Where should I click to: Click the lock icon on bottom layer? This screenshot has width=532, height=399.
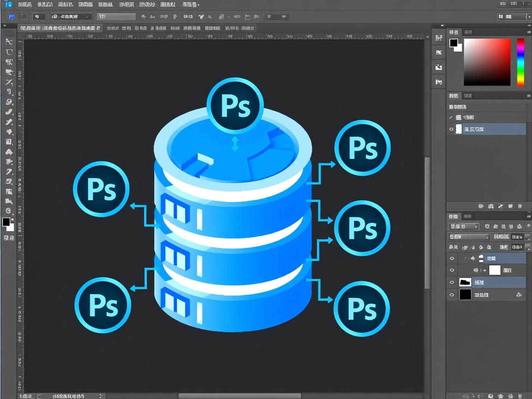519,295
